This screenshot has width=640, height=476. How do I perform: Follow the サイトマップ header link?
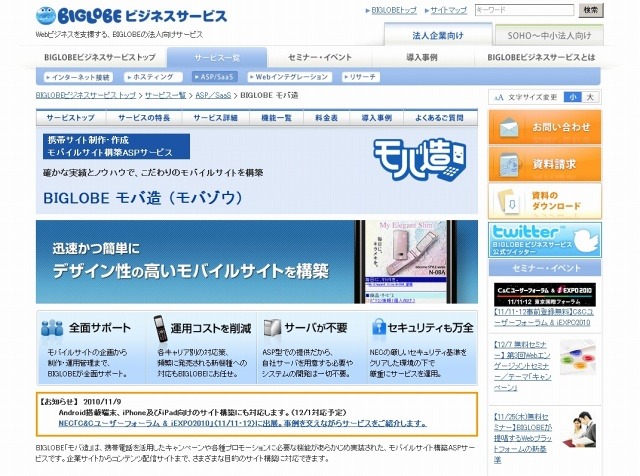pyautogui.click(x=449, y=10)
